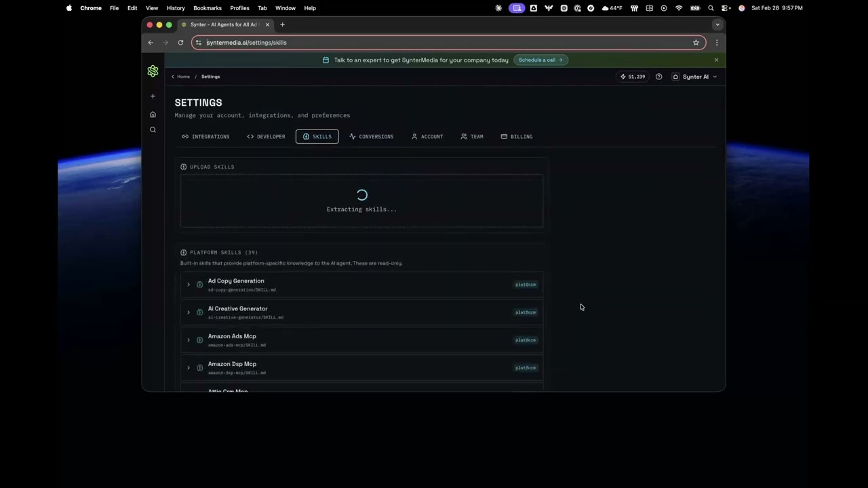868x488 pixels.
Task: Click the Amazon Dsp Mcp skill name
Action: click(x=232, y=364)
